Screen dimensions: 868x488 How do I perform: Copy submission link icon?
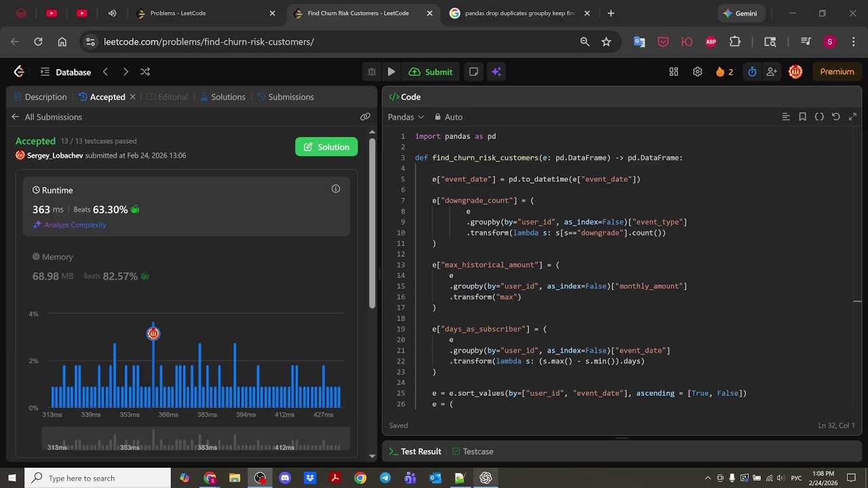[x=365, y=117]
